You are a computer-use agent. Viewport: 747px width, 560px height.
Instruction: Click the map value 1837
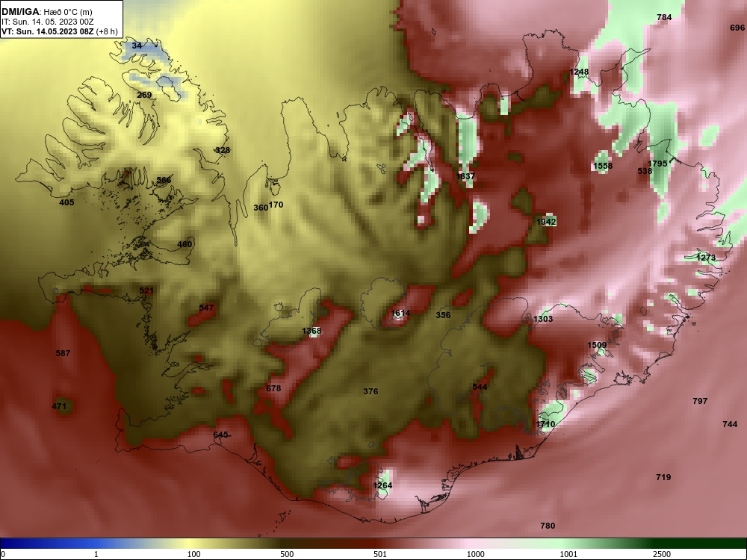[x=465, y=176]
